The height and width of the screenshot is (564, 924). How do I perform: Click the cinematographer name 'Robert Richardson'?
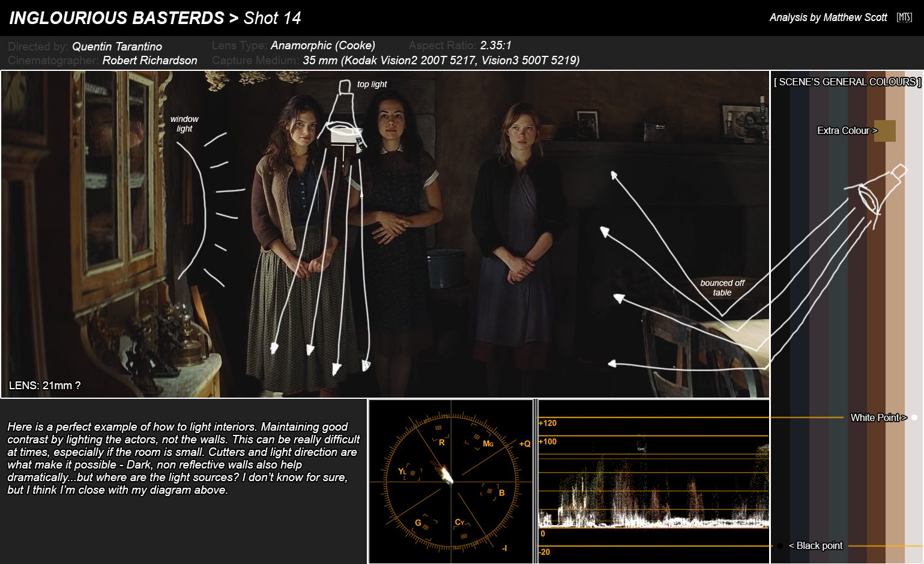point(149,60)
